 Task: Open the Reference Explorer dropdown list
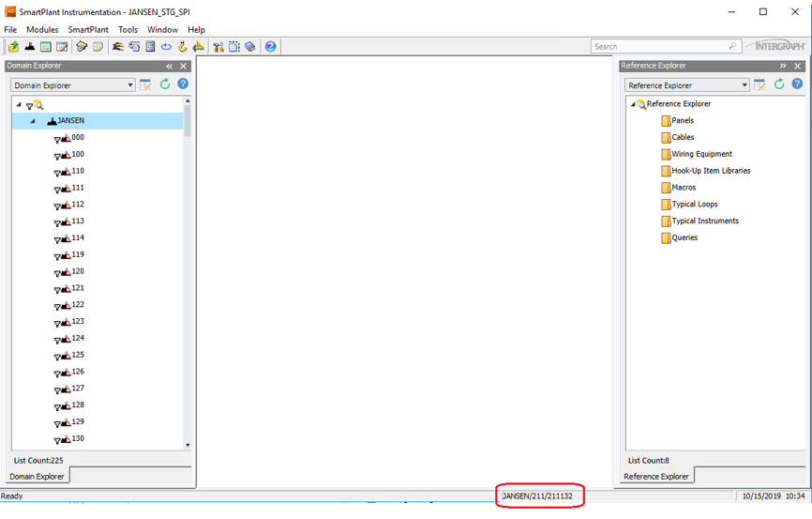pos(744,85)
